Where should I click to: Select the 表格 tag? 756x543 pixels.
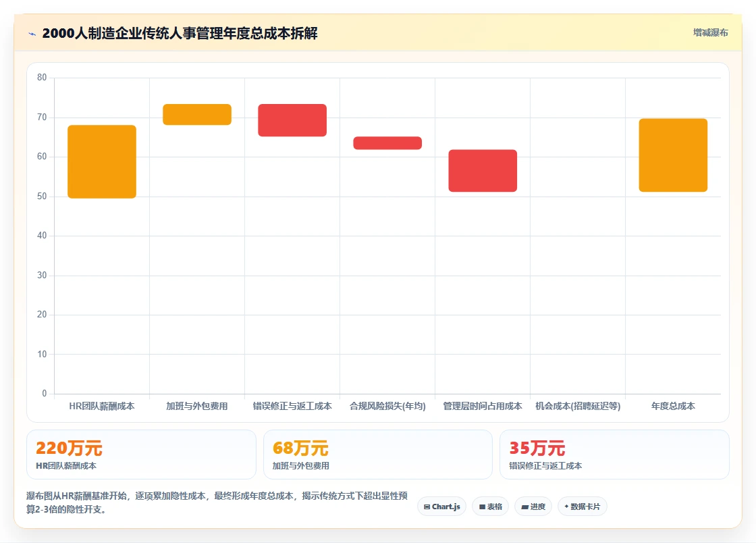(490, 507)
